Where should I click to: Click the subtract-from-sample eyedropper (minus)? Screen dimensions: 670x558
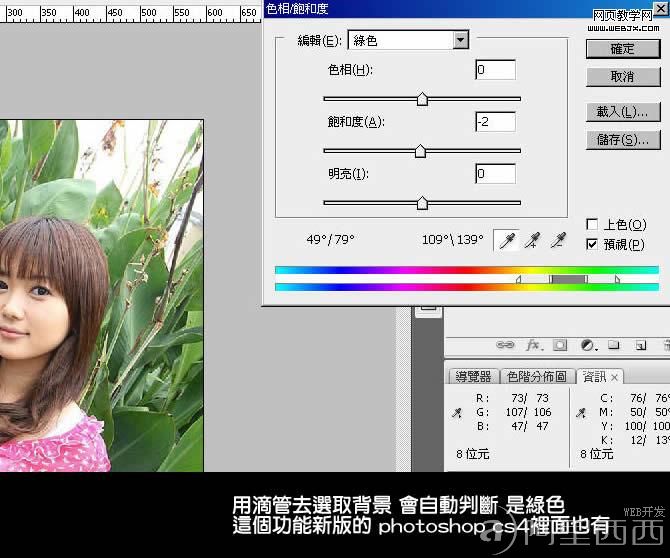pos(559,241)
